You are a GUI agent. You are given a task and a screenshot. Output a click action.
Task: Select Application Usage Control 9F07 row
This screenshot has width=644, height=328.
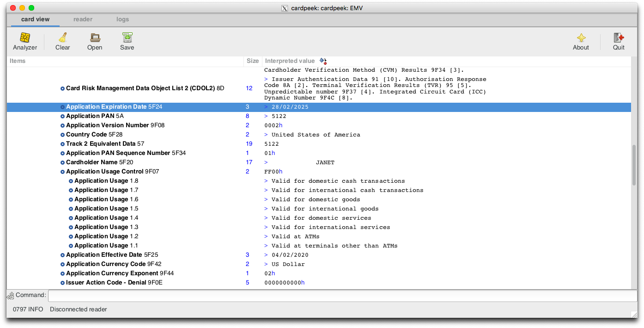click(319, 172)
